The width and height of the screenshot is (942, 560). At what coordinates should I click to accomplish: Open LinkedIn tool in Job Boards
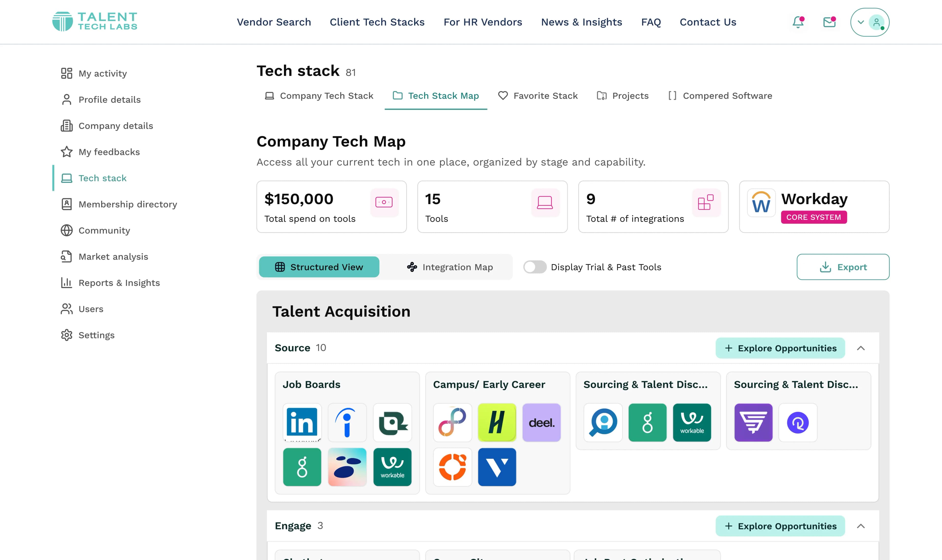[x=302, y=422]
